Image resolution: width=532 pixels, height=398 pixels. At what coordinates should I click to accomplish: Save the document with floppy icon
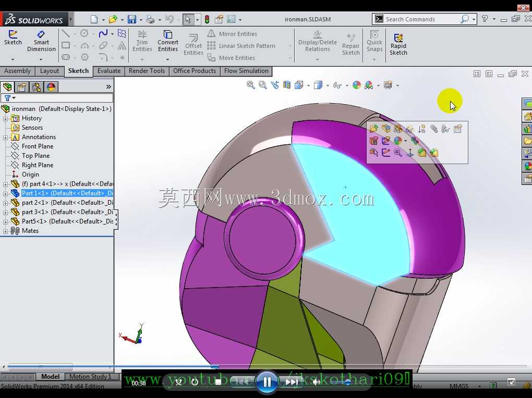[131, 19]
